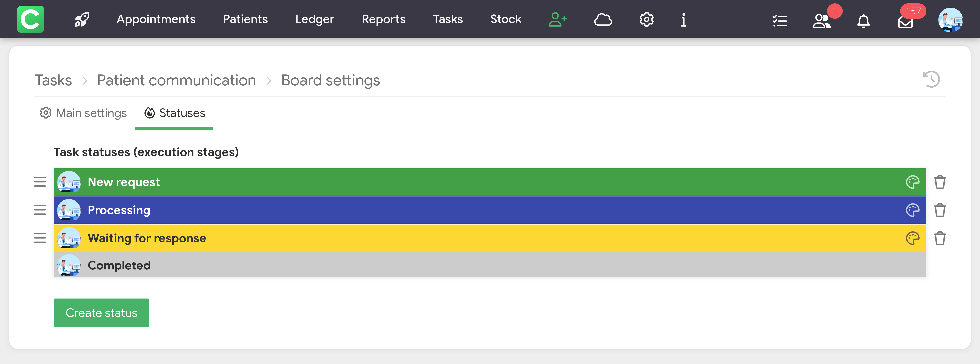Image resolution: width=980 pixels, height=364 pixels.
Task: Delete the Waiting for response status
Action: (940, 238)
